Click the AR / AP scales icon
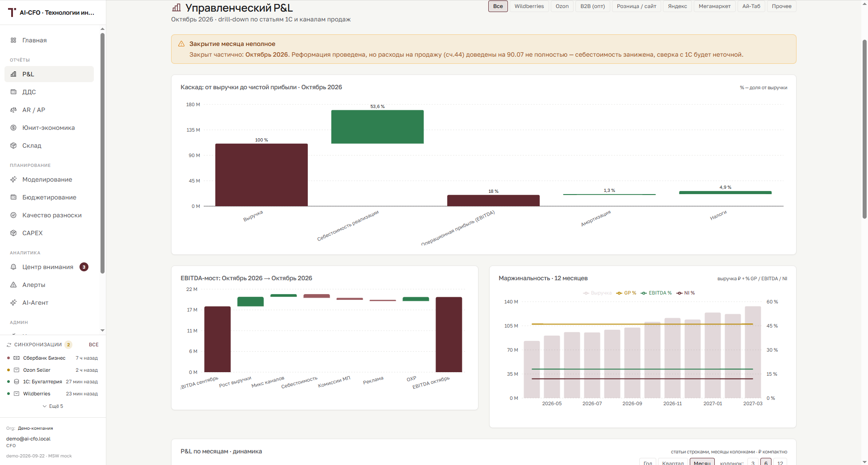 tap(13, 110)
